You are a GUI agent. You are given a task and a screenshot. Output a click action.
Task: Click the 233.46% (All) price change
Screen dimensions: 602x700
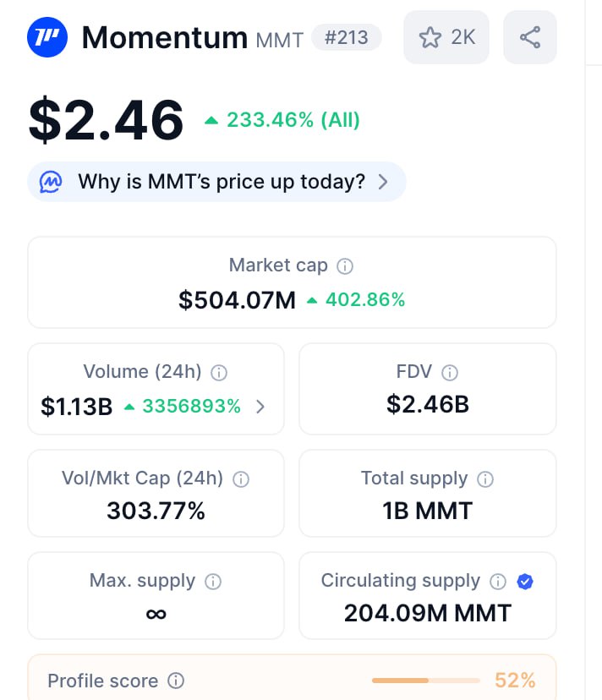(282, 120)
